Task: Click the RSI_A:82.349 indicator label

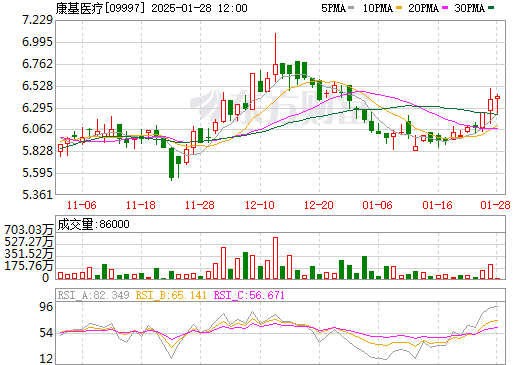Action: click(x=93, y=295)
